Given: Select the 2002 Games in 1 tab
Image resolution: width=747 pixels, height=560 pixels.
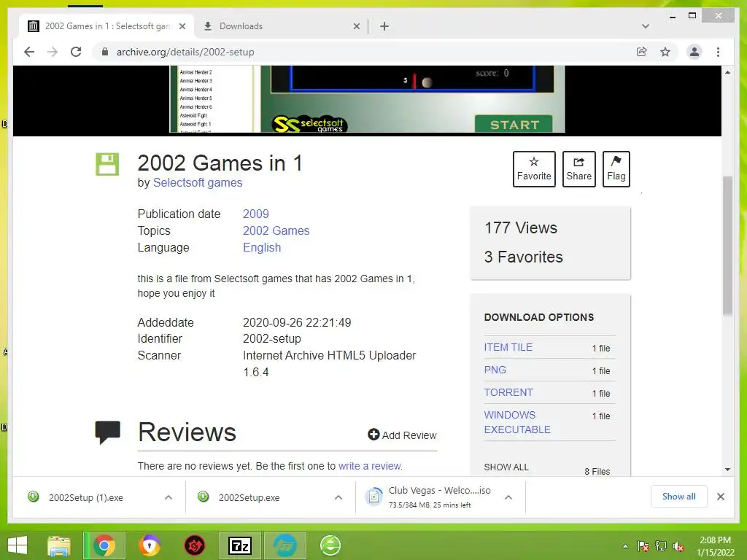Looking at the screenshot, I should 107,26.
